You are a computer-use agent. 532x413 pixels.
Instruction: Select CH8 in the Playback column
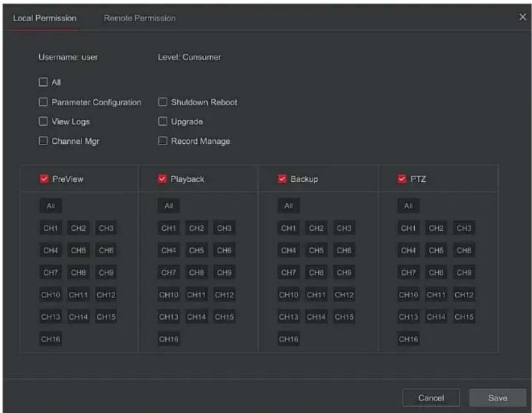coord(197,273)
